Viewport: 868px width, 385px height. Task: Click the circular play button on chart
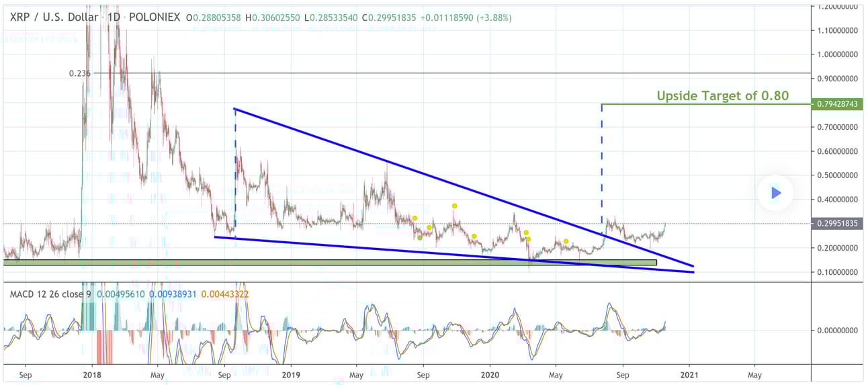coord(775,193)
